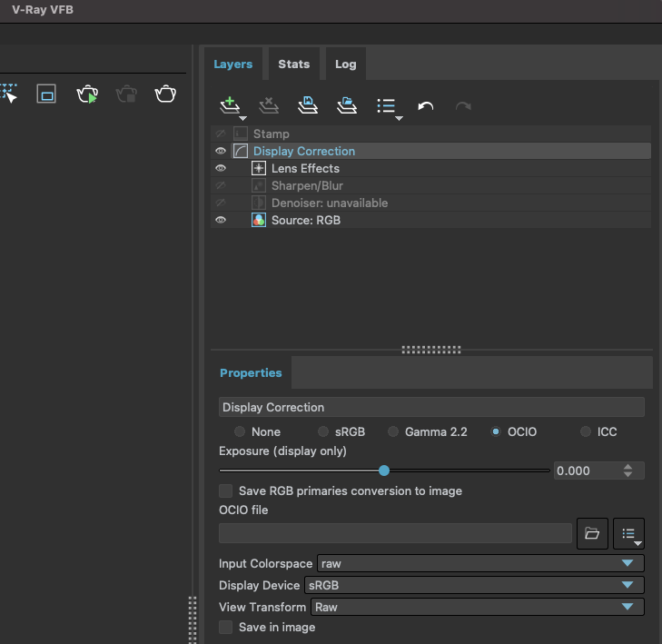This screenshot has width=662, height=644.
Task: Open the Display Device sRGB dropdown
Action: [474, 585]
